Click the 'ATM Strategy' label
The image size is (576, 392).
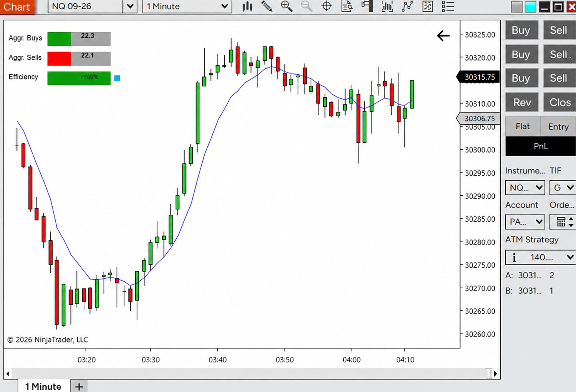(532, 240)
